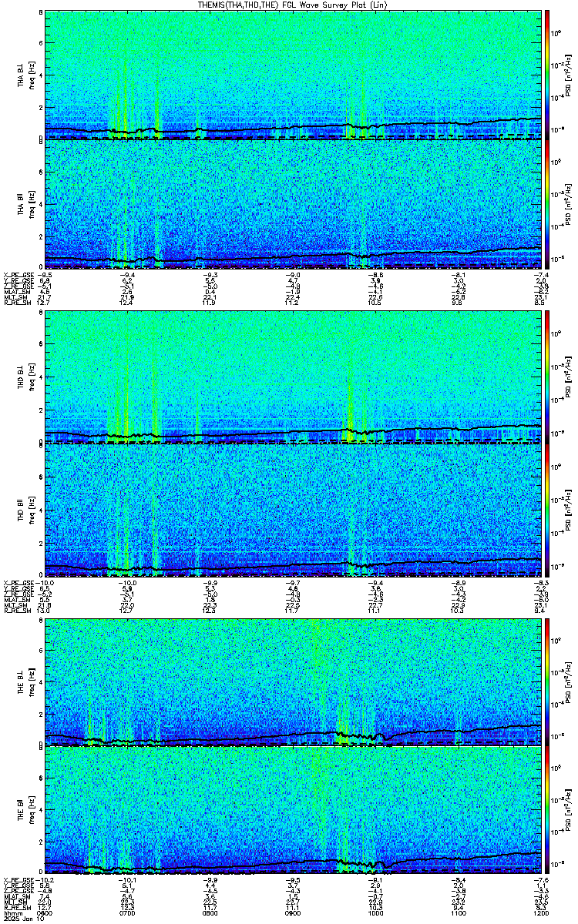
Task: Click the THA B-parallel spectrogram panel
Action: tap(293, 204)
